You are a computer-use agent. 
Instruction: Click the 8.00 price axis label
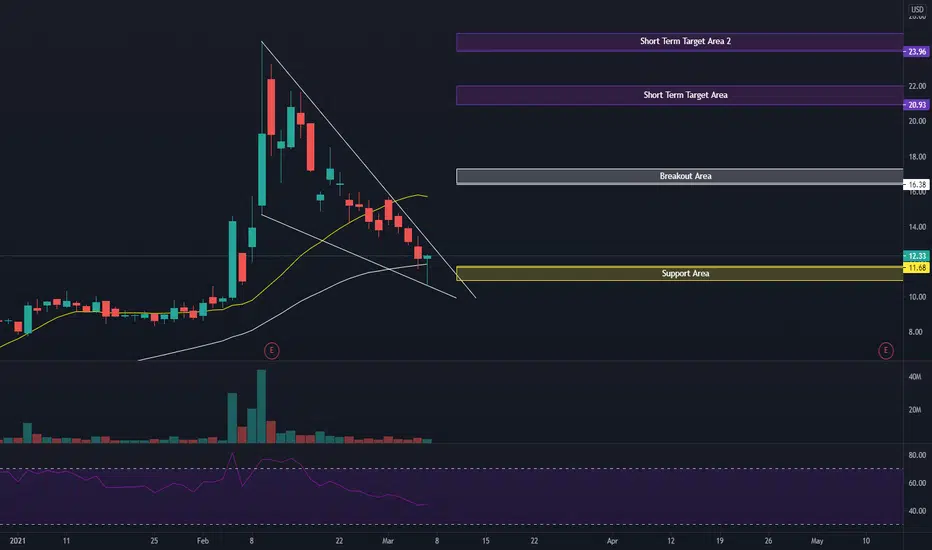pyautogui.click(x=915, y=332)
